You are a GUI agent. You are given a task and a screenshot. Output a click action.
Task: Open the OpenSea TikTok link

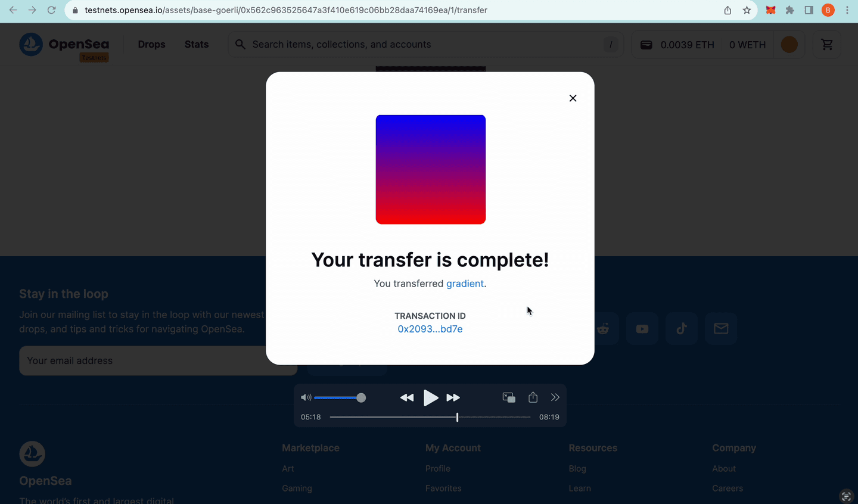click(682, 328)
